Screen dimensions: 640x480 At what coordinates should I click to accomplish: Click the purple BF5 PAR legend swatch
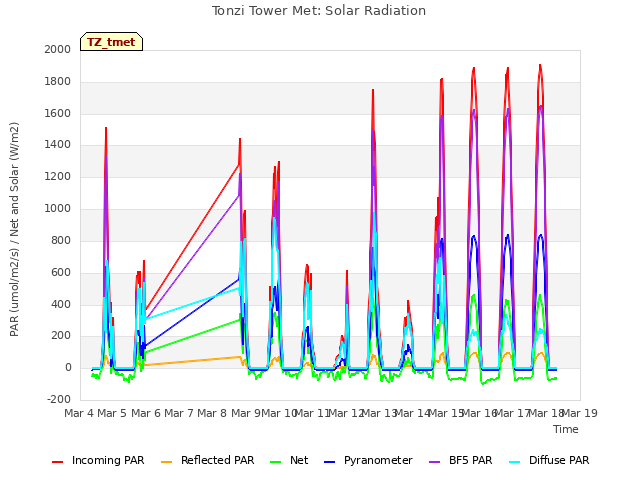435,462
